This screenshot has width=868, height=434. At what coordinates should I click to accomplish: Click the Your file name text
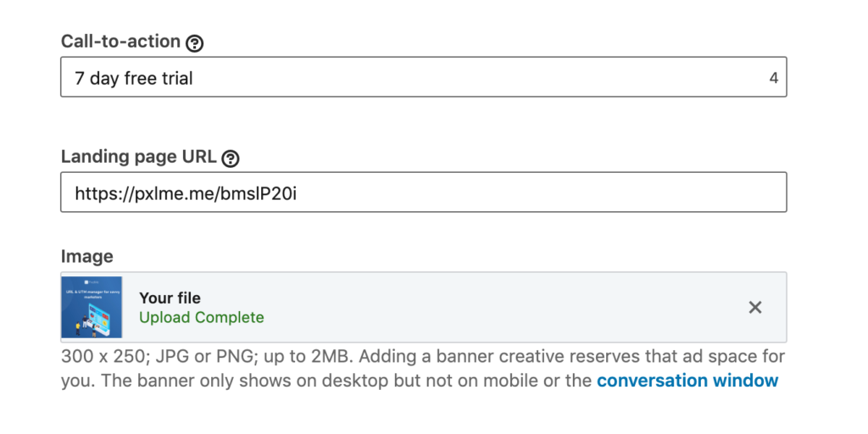click(x=170, y=298)
